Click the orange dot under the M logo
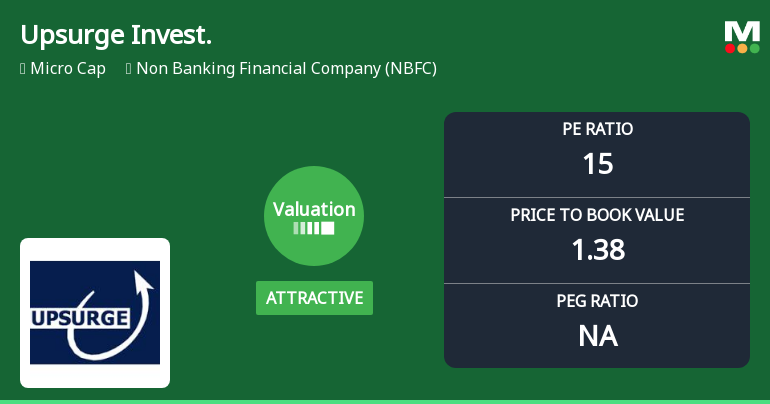 742,48
